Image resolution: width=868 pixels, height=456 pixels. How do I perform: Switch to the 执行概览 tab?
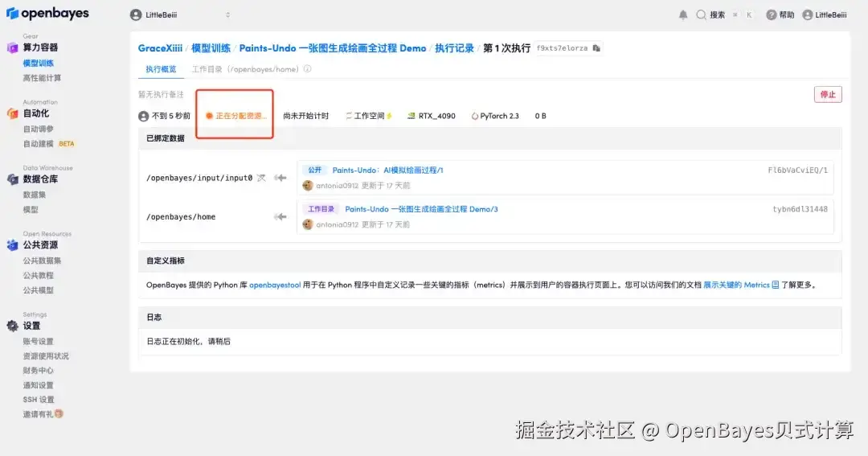pyautogui.click(x=161, y=69)
